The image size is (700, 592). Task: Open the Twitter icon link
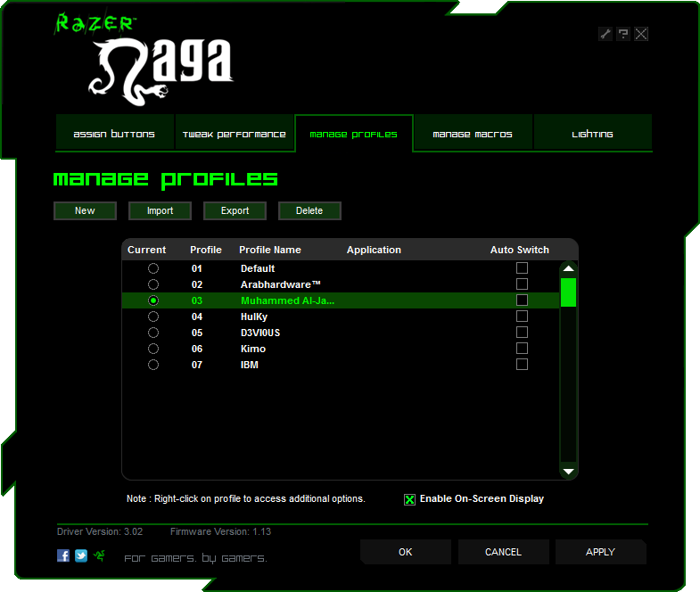click(81, 555)
